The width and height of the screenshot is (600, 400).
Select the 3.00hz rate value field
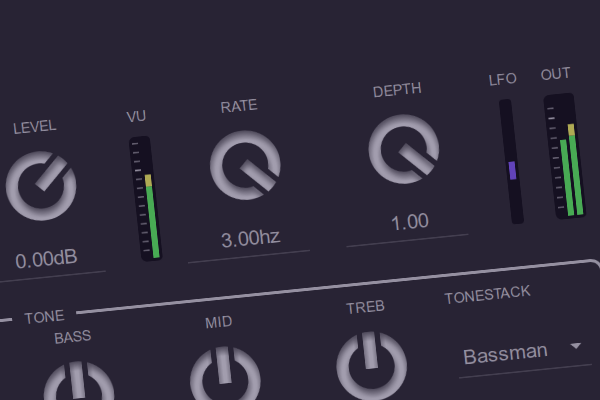[x=250, y=240]
